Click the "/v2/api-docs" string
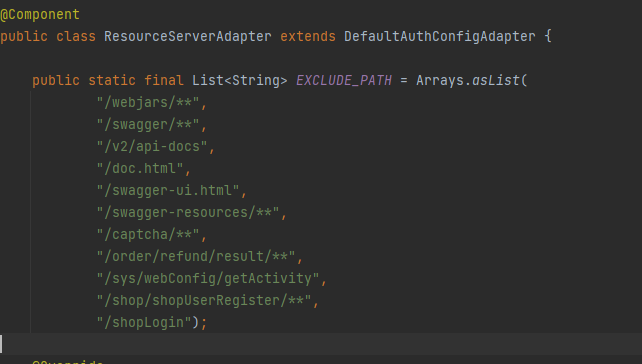This screenshot has height=364, width=642. coord(152,147)
